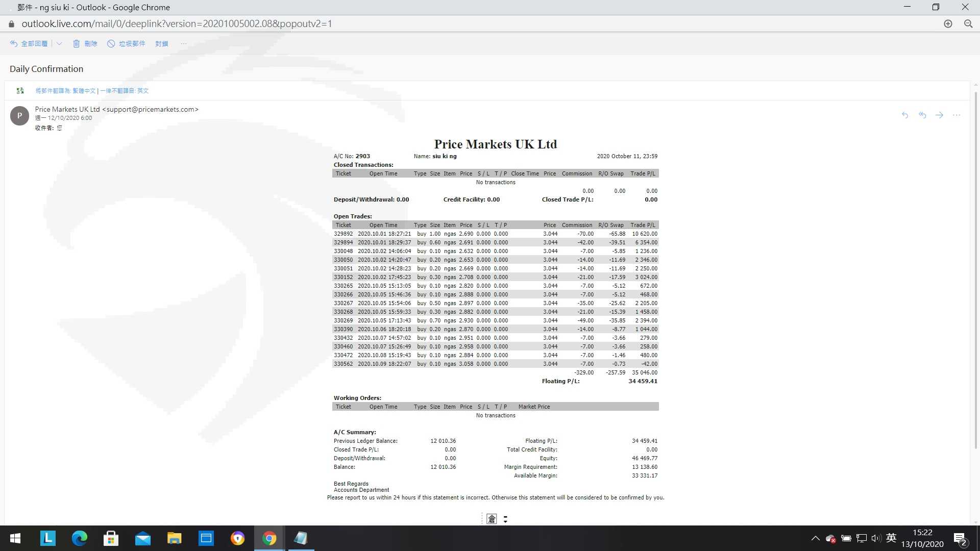Image resolution: width=980 pixels, height=551 pixels.
Task: Click the install app plus icon in address bar
Action: [948, 24]
